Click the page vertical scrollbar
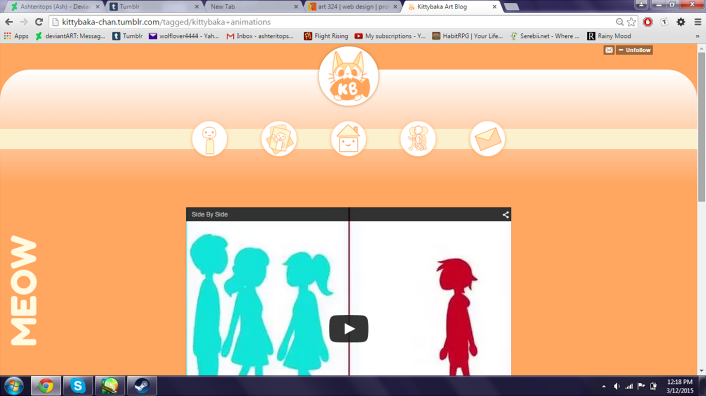The image size is (706, 396). [701, 209]
